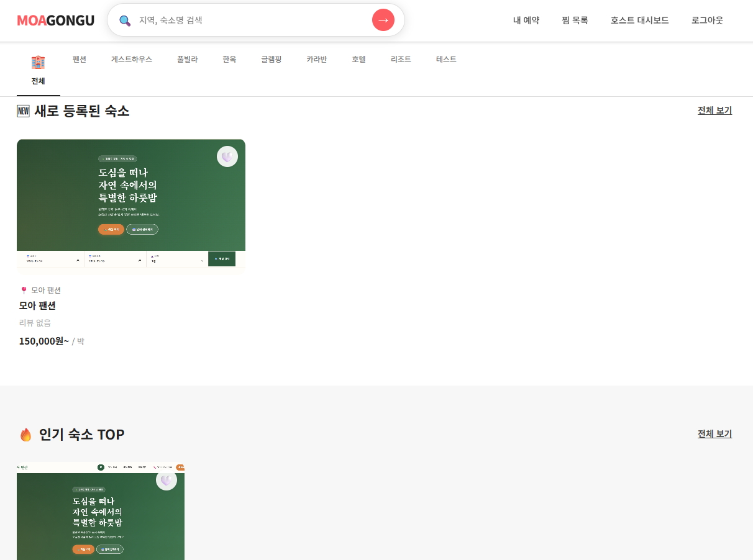Open 내 예약 page

click(526, 20)
